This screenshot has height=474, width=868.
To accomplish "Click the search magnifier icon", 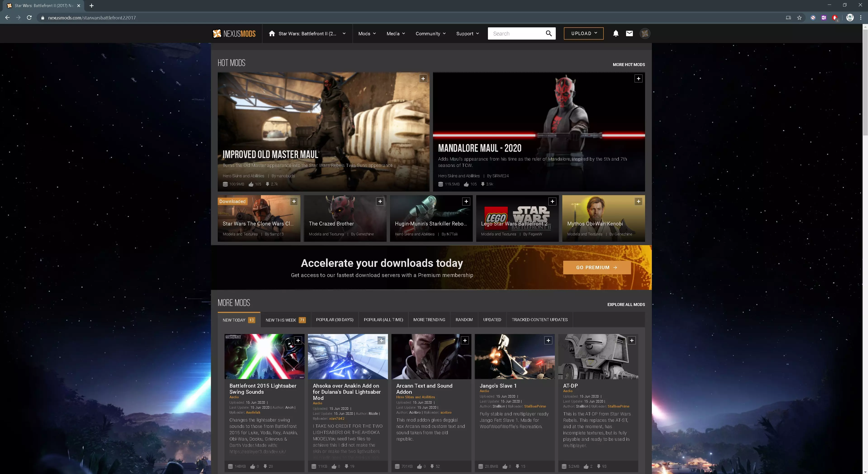I will pos(549,33).
